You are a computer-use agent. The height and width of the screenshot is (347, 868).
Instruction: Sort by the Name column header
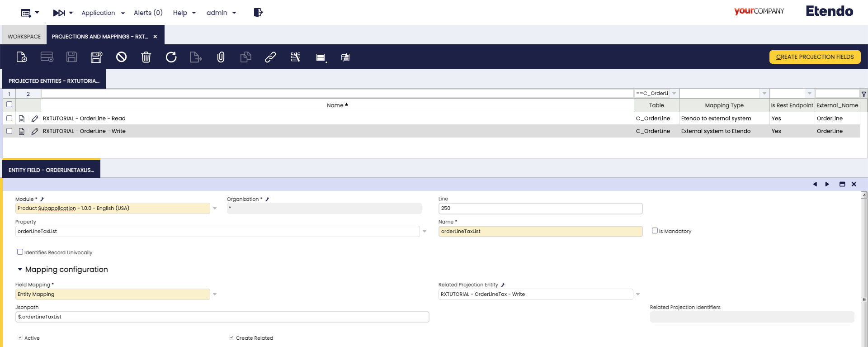pyautogui.click(x=337, y=105)
